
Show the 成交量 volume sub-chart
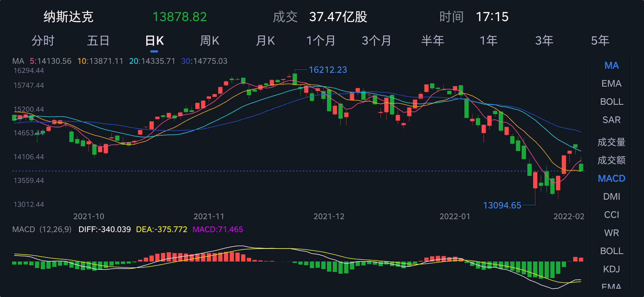612,142
